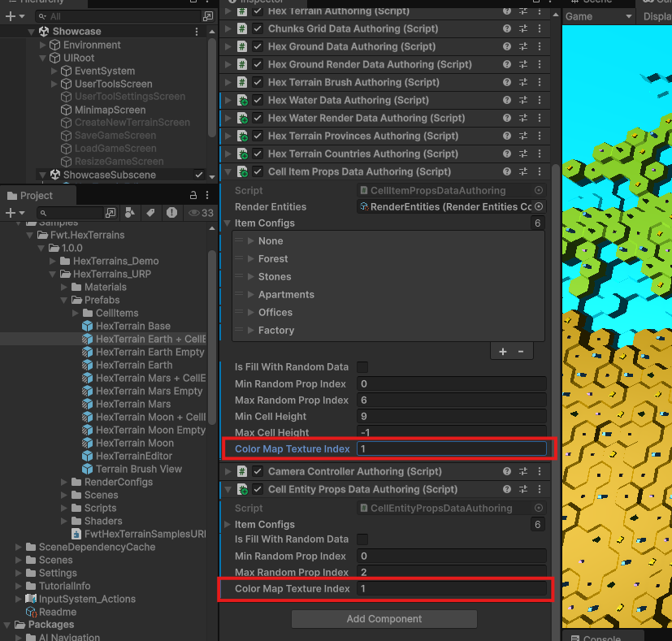Click the Min Cell Height field
Screen dimensions: 672x641
click(x=452, y=417)
